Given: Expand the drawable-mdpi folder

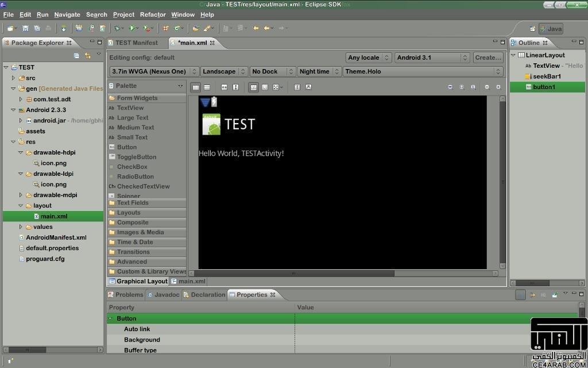Looking at the screenshot, I should point(21,195).
